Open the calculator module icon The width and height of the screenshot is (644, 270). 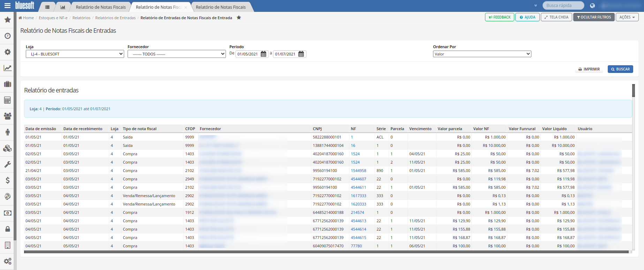point(7,100)
